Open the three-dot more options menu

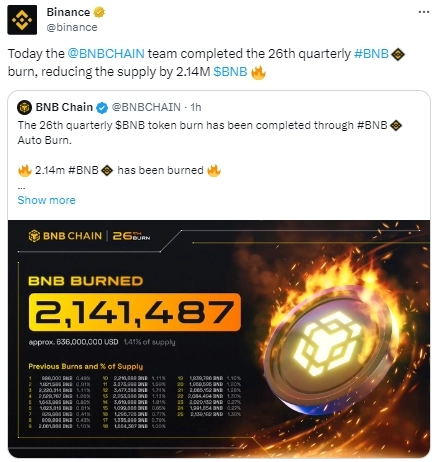point(424,12)
